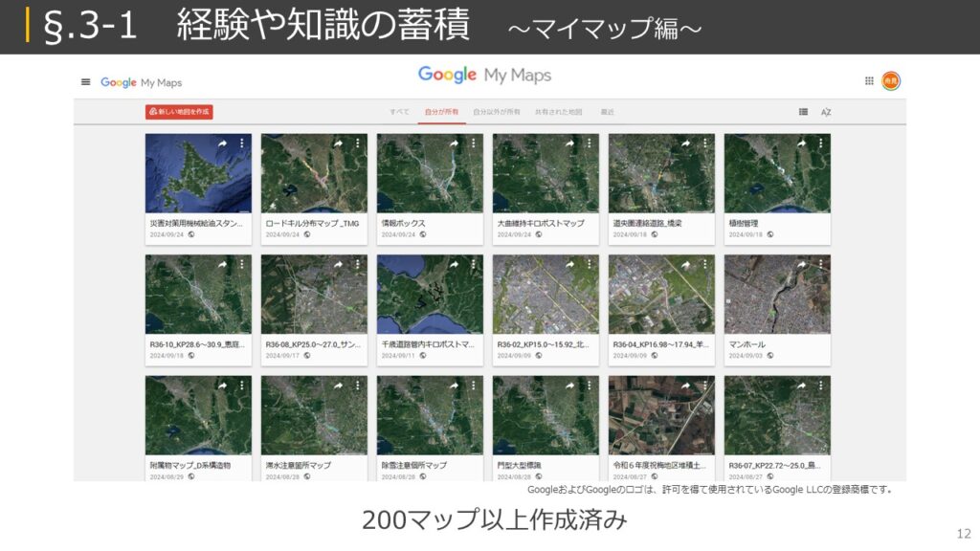Click 新しい地図を作成 button

pos(179,112)
